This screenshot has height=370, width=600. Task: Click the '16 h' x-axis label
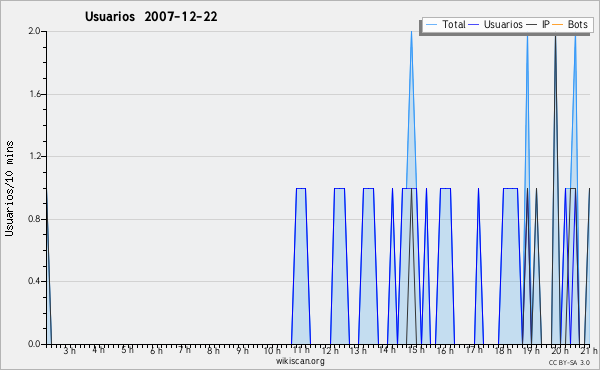point(445,351)
